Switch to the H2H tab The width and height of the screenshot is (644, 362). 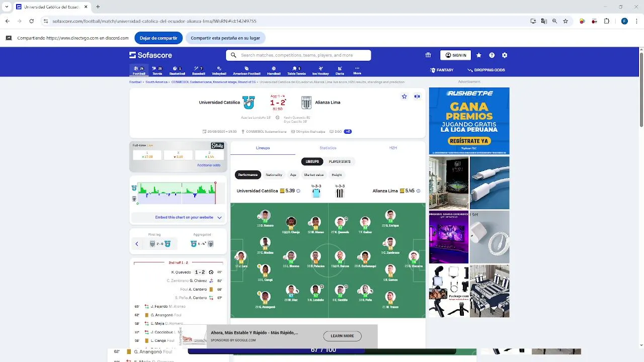tap(393, 148)
